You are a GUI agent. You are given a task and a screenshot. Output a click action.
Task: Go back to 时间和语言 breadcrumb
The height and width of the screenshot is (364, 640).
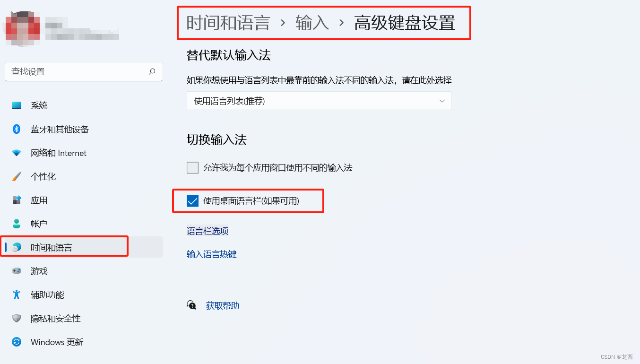tap(228, 23)
